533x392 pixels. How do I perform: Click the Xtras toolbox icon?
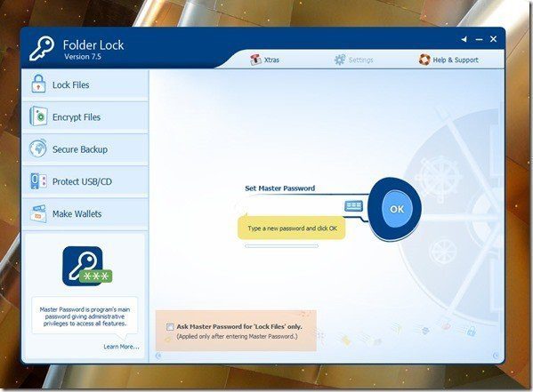point(255,60)
